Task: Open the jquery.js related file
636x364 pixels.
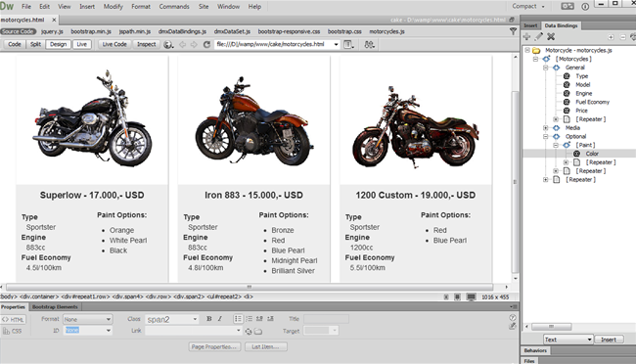Action: point(52,31)
